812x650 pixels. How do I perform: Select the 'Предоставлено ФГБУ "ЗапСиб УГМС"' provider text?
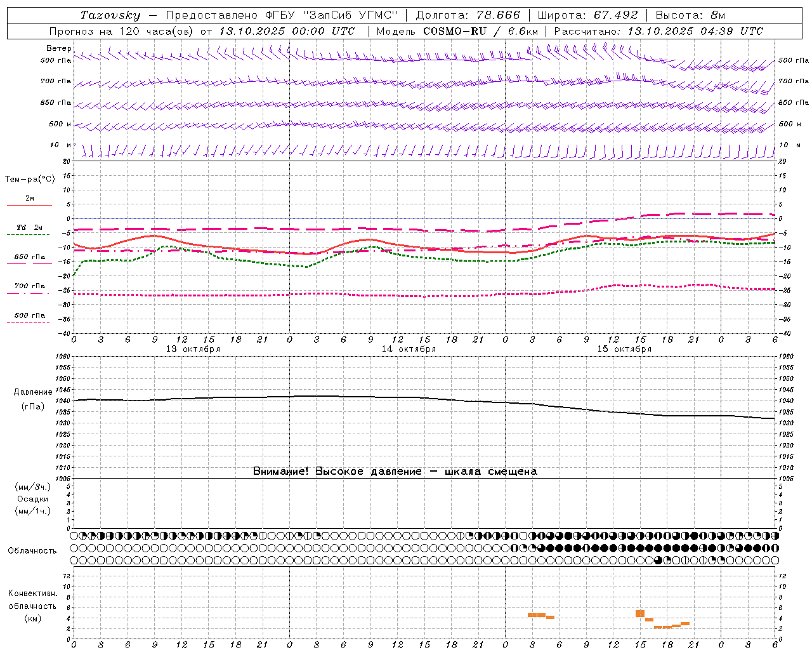point(282,15)
